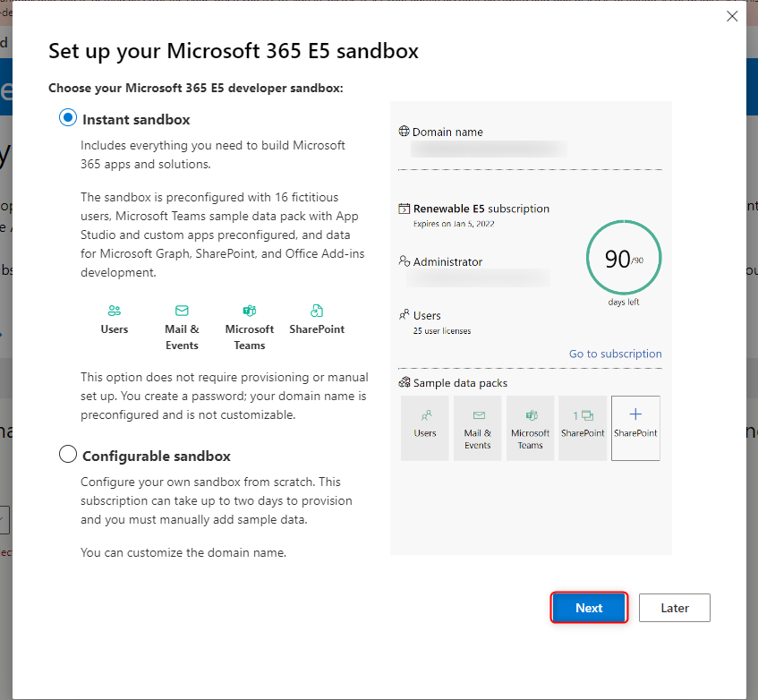The width and height of the screenshot is (758, 700).
Task: Click the 90 days left progress ring
Action: coord(624,258)
